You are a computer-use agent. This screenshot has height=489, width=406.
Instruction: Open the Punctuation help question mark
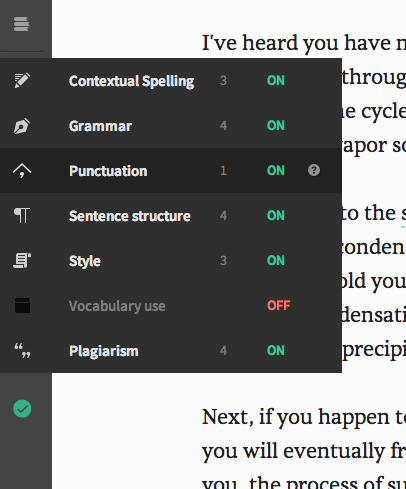314,170
